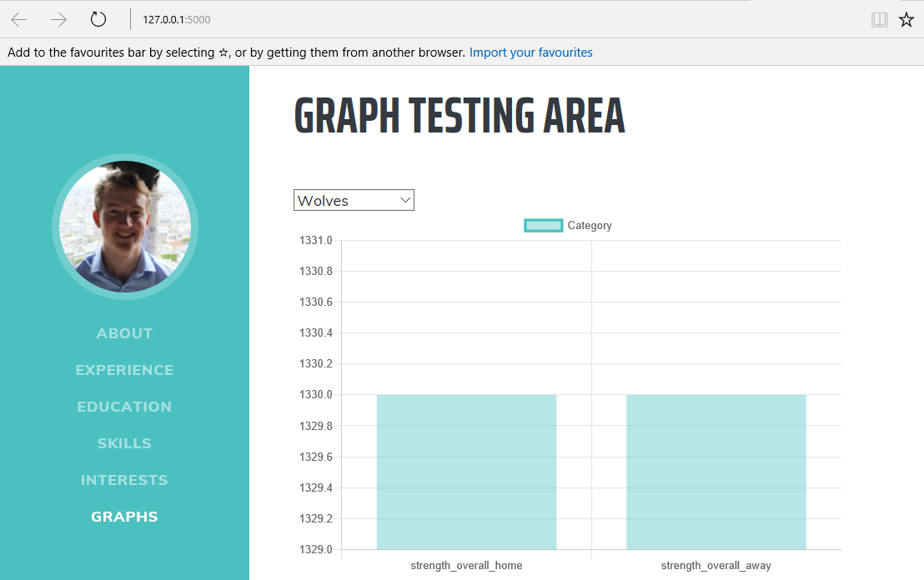Click the address bar showing 127.0.0.1:5000

[x=417, y=20]
